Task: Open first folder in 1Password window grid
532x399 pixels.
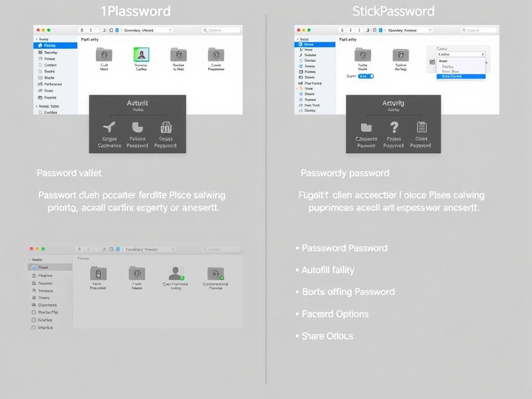Action: [104, 55]
